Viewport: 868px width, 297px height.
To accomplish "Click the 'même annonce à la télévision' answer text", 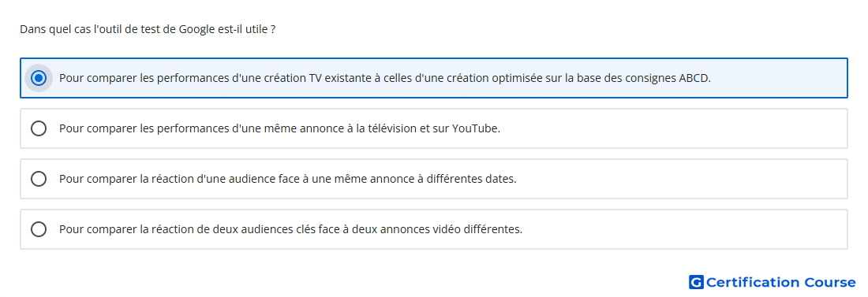I will click(x=279, y=128).
